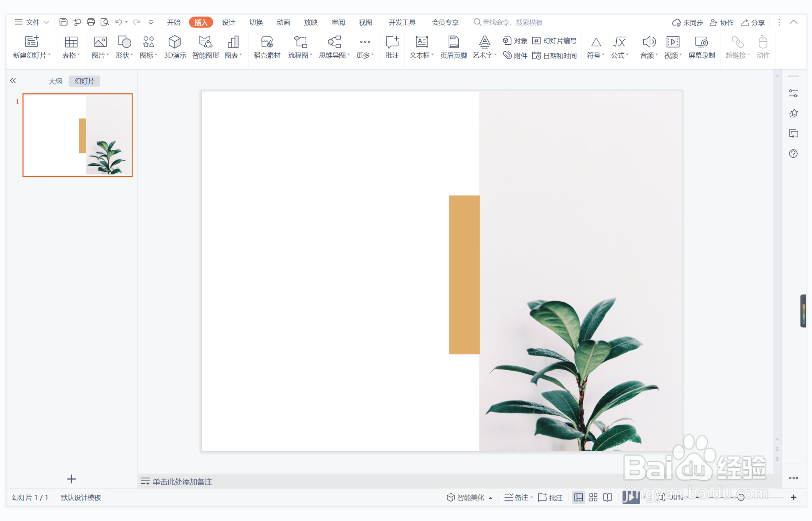Select slide 1 thumbnail
Screen dimensions: 812x521
[78, 135]
